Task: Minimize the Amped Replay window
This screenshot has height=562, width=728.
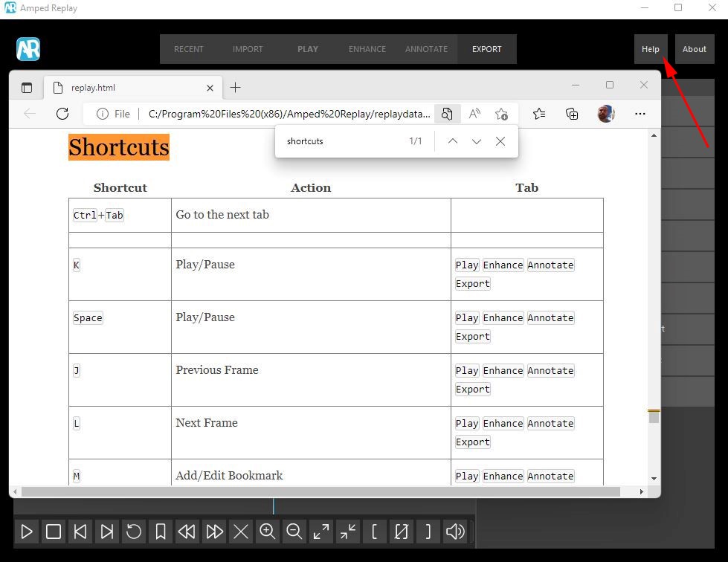Action: (x=645, y=8)
